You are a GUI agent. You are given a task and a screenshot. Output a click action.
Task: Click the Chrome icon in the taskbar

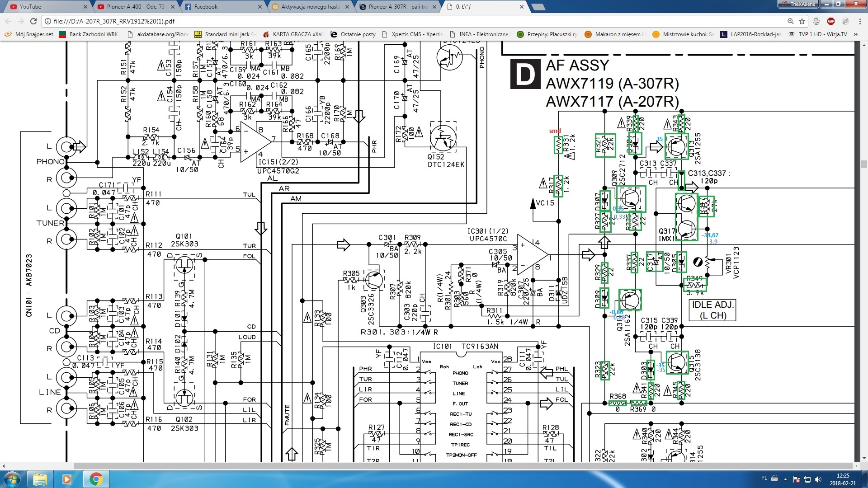[95, 479]
